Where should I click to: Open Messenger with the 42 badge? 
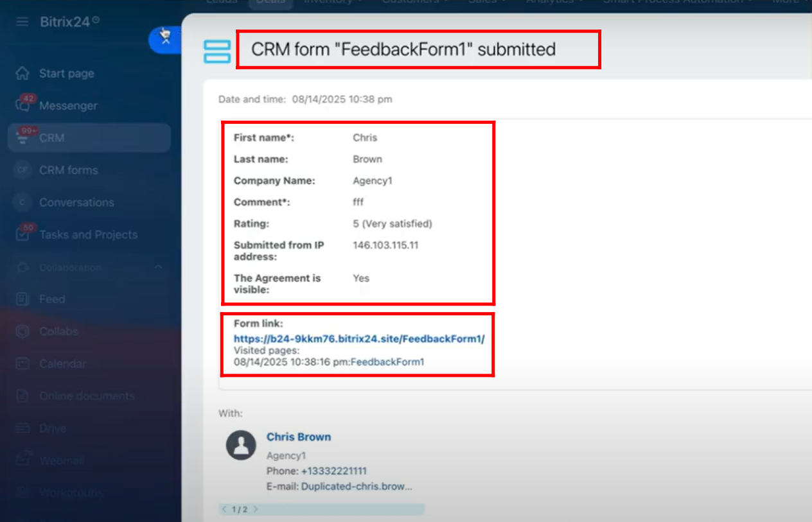click(x=68, y=105)
